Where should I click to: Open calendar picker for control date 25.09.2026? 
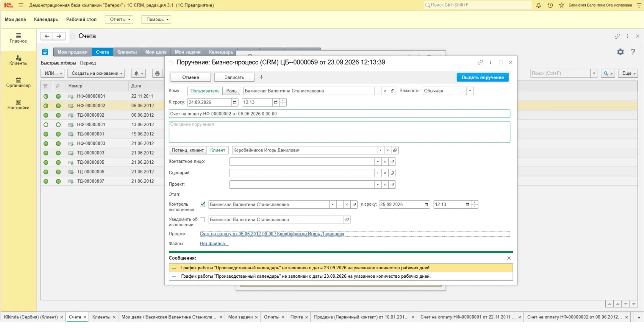coord(426,204)
